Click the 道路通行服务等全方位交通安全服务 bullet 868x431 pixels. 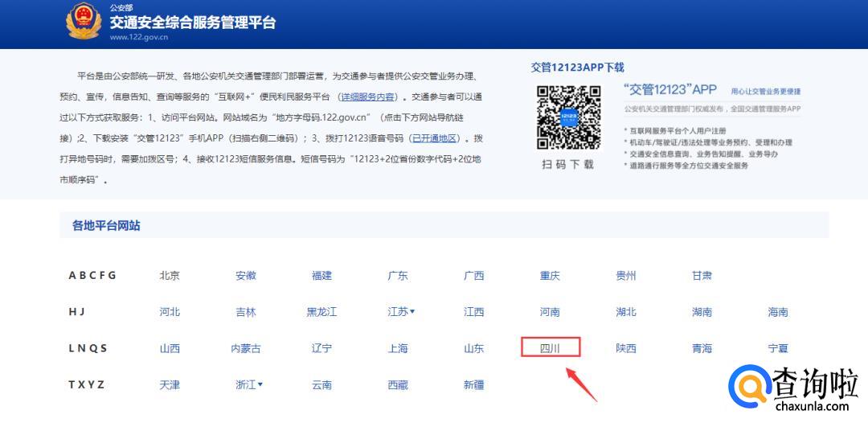(690, 166)
